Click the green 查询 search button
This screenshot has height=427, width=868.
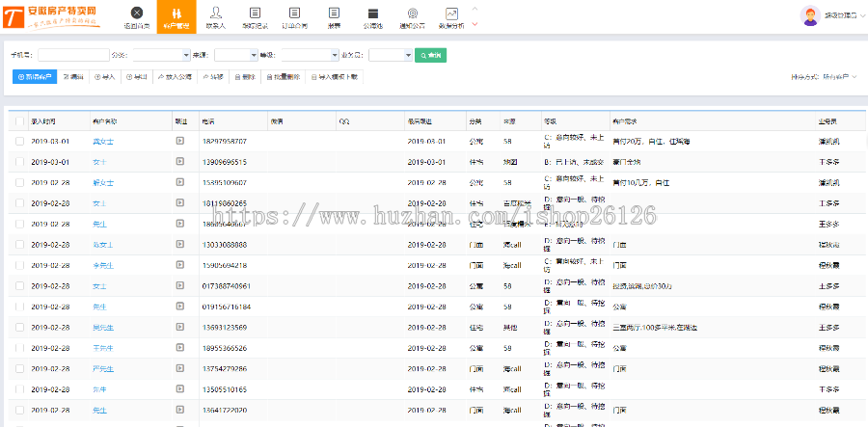(x=431, y=55)
